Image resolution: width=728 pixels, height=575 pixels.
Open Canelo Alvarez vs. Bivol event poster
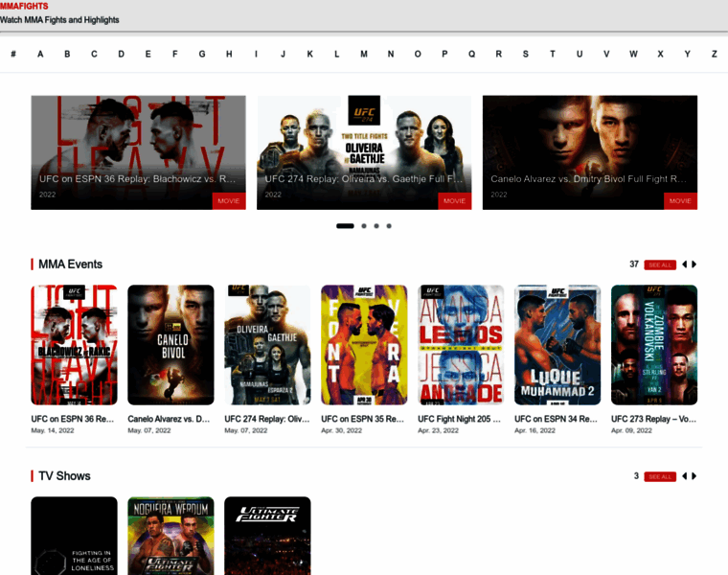(171, 345)
